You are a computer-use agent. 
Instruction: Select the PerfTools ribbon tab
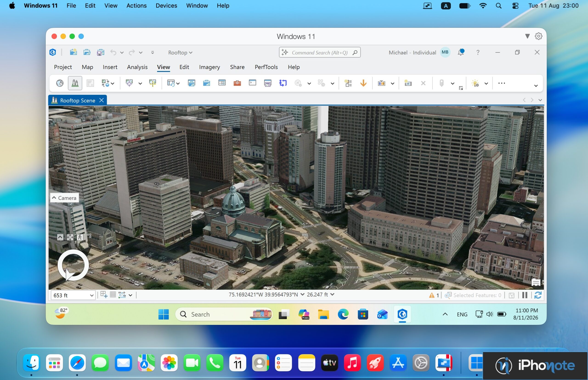(x=266, y=67)
